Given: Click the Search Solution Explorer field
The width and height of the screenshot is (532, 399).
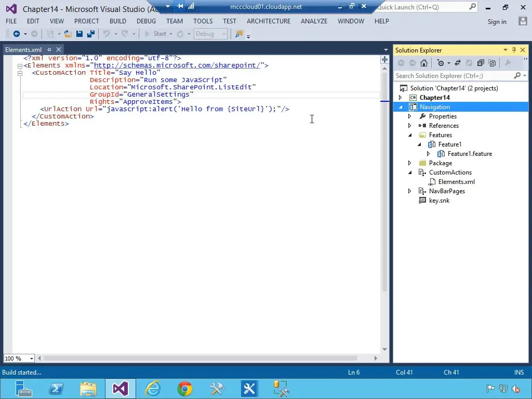Looking at the screenshot, I should 455,76.
